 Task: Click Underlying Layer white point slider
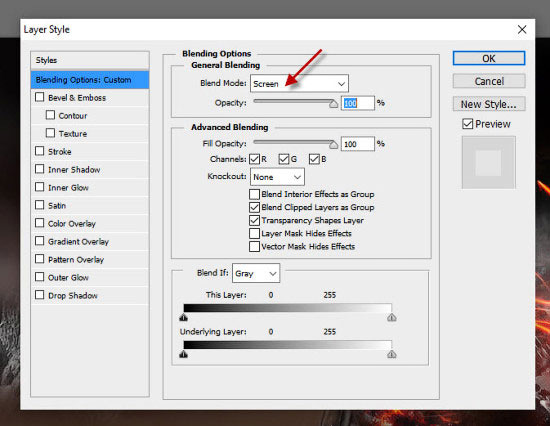[392, 354]
